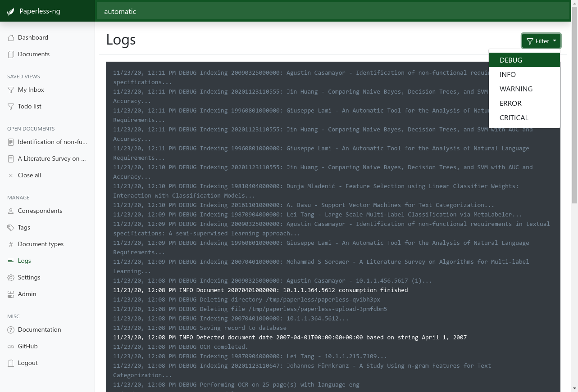Open 'A Literature Survey on' document
578x392 pixels.
[x=51, y=159]
